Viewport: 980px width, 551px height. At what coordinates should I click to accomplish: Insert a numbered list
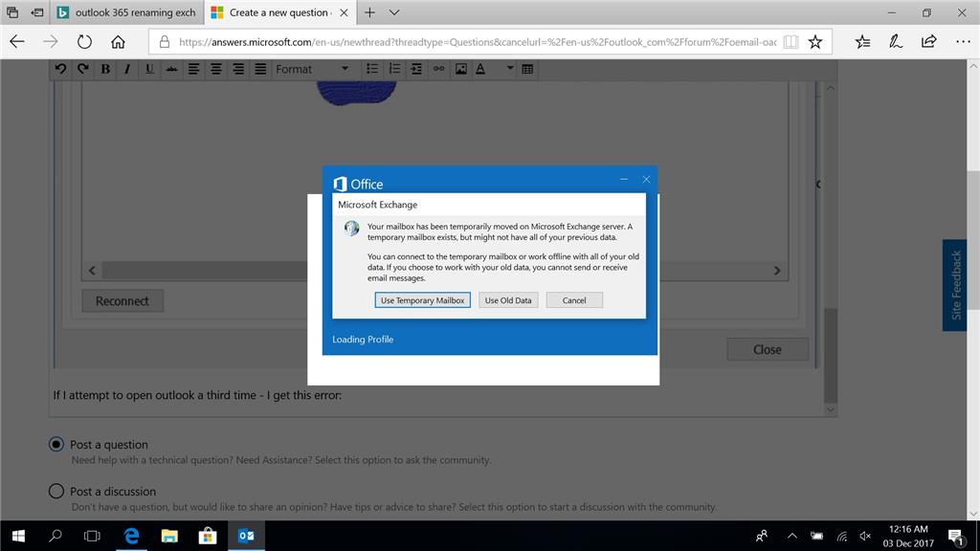(x=394, y=69)
